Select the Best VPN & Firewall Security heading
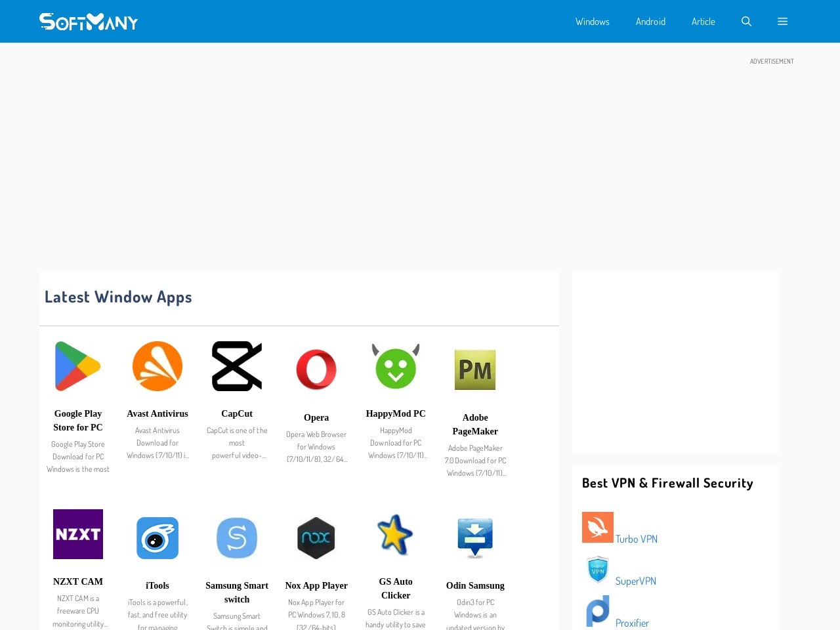The image size is (840, 630). click(667, 483)
